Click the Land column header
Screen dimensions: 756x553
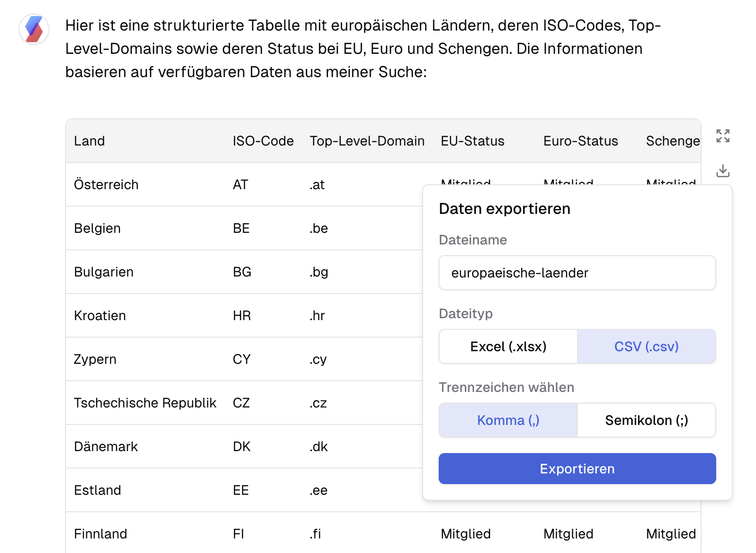pos(90,141)
